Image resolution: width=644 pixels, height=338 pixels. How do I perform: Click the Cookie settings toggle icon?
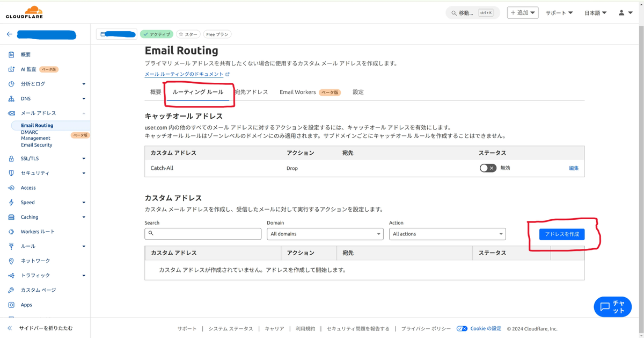462,328
